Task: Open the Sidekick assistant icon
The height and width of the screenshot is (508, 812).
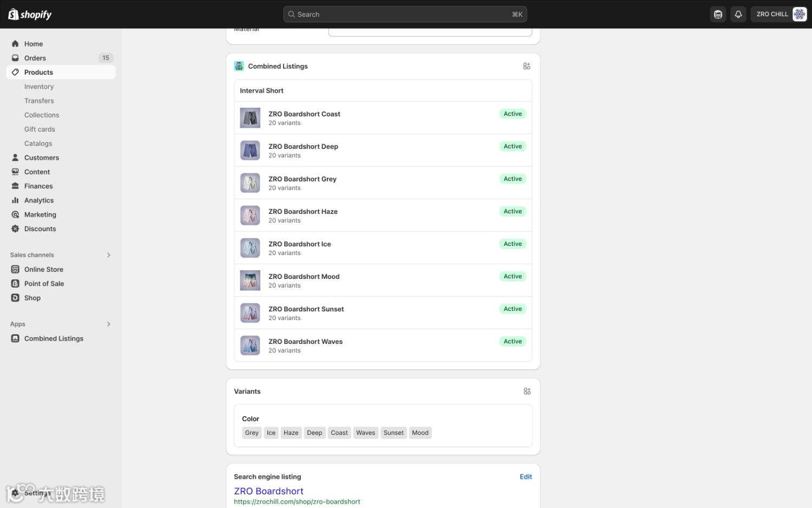Action: tap(718, 15)
